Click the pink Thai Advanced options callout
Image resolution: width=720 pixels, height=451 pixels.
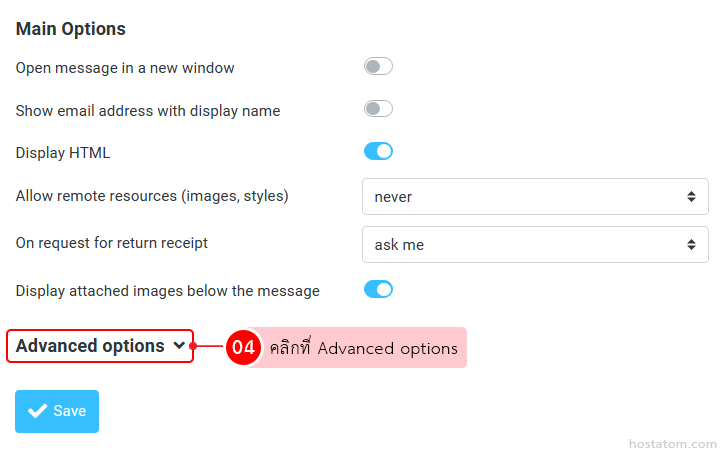click(x=363, y=348)
